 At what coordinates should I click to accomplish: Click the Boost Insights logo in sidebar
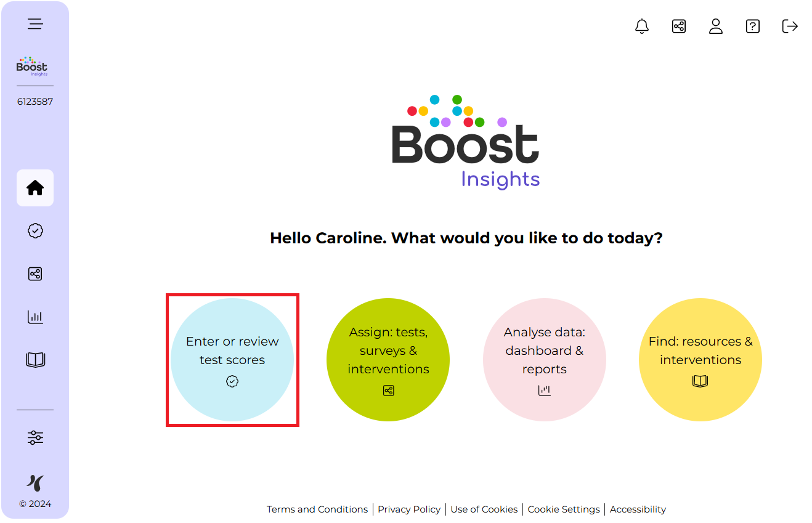coord(32,67)
